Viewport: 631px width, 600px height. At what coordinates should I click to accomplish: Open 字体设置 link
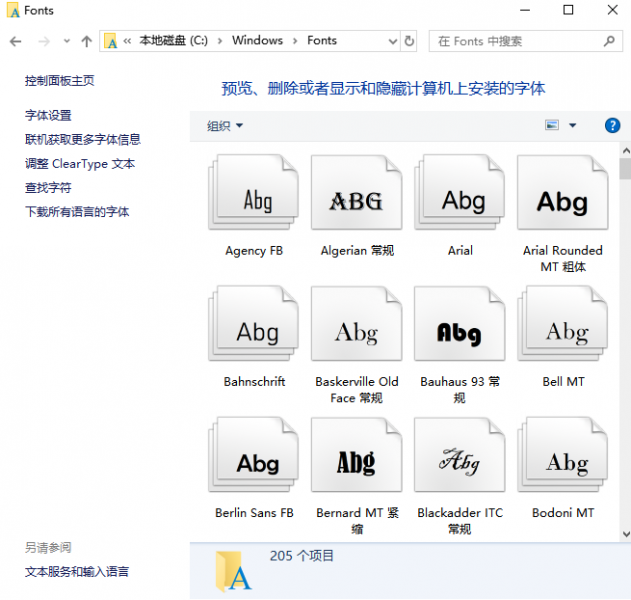point(48,115)
